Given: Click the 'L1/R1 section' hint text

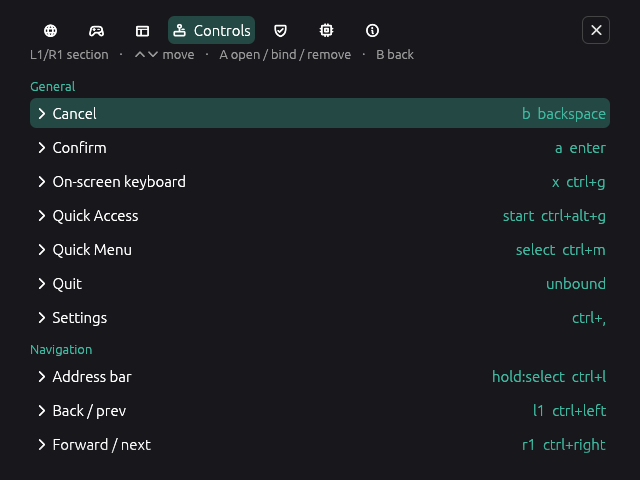Looking at the screenshot, I should [x=69, y=55].
